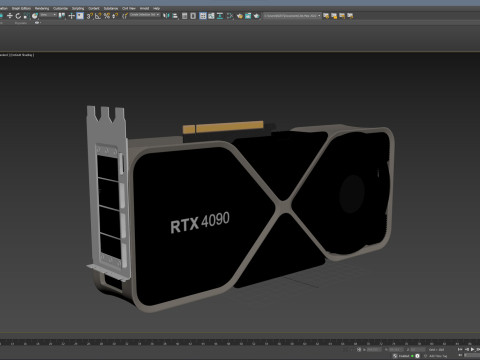Select the Select and Scale tool
The width and height of the screenshot is (480, 360).
point(26,16)
